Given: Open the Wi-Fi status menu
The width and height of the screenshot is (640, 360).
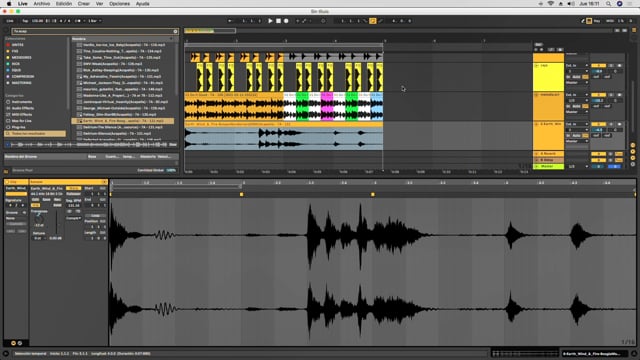Looking at the screenshot, I should coord(551,4).
